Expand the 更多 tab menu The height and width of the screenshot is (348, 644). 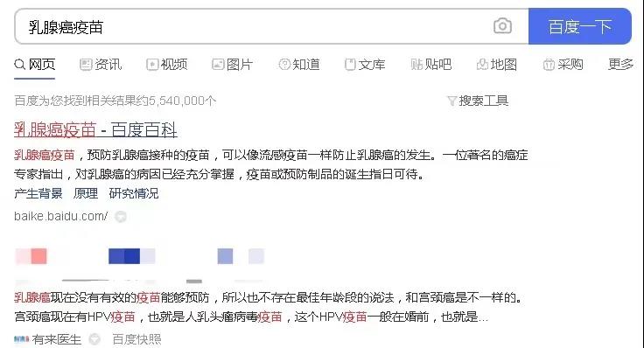coord(620,64)
